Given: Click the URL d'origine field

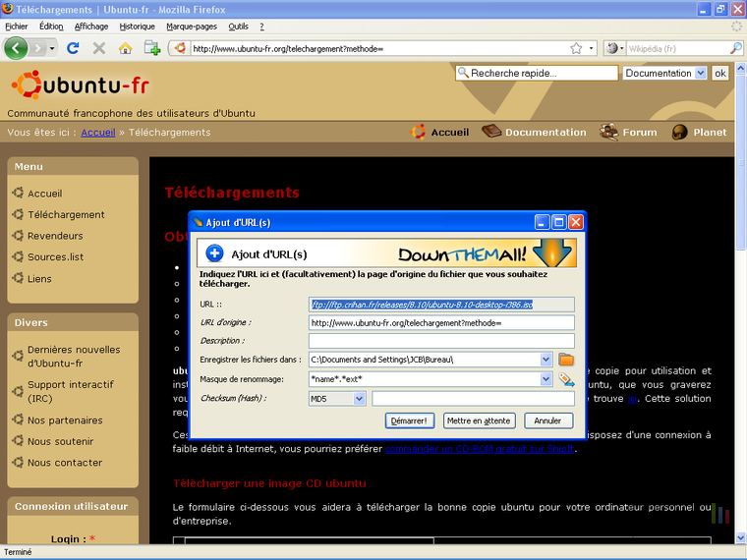Looking at the screenshot, I should 441,323.
